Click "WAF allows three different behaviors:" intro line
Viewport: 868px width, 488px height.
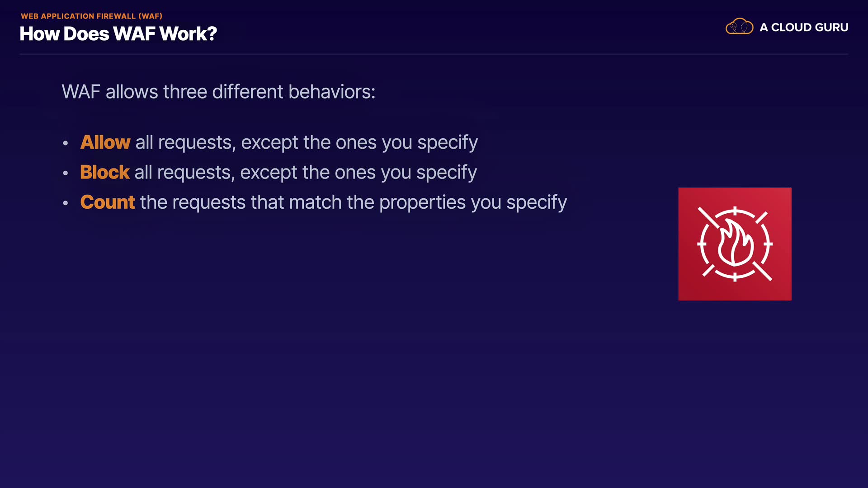pyautogui.click(x=218, y=92)
